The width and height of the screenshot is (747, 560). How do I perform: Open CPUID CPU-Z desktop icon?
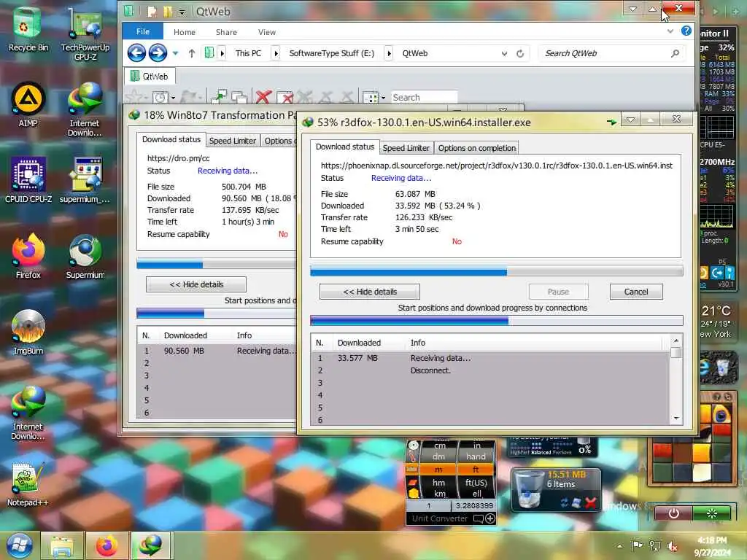(28, 181)
